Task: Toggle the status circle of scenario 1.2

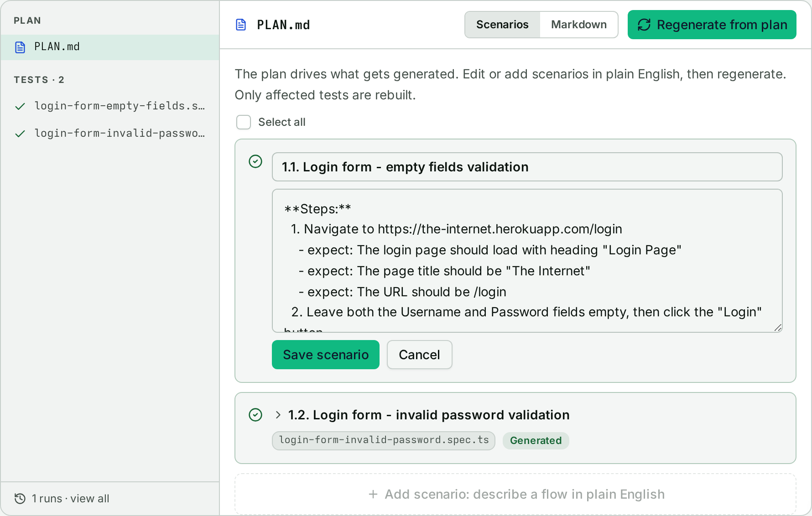Action: pyautogui.click(x=255, y=415)
